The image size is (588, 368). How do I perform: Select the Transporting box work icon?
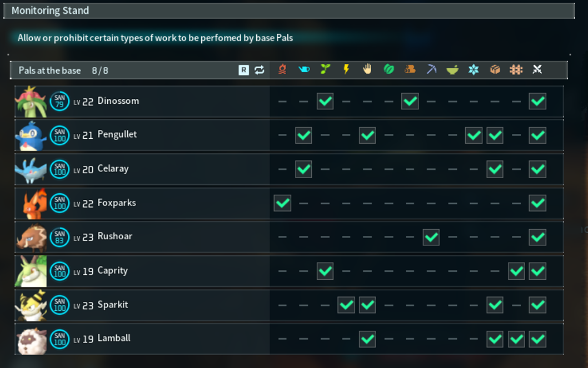(495, 70)
